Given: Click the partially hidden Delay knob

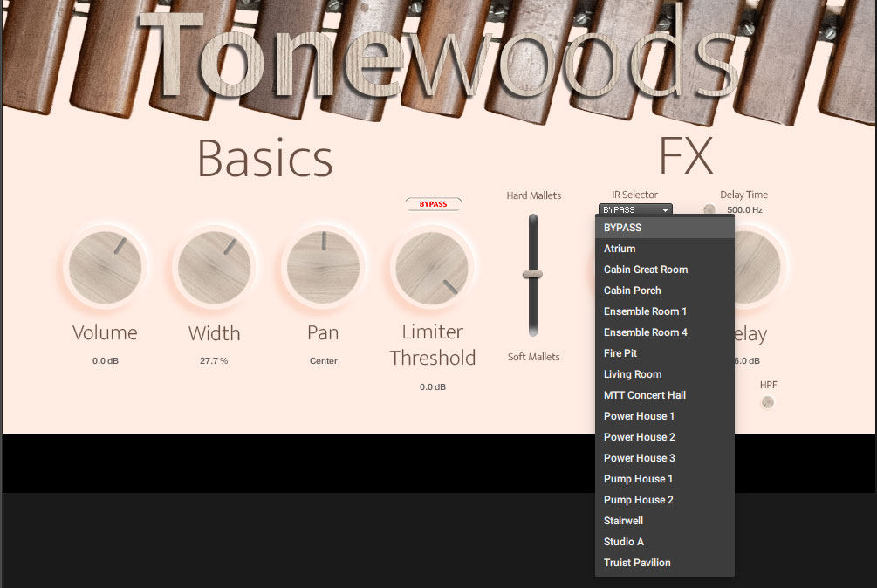Looking at the screenshot, I should point(757,267).
